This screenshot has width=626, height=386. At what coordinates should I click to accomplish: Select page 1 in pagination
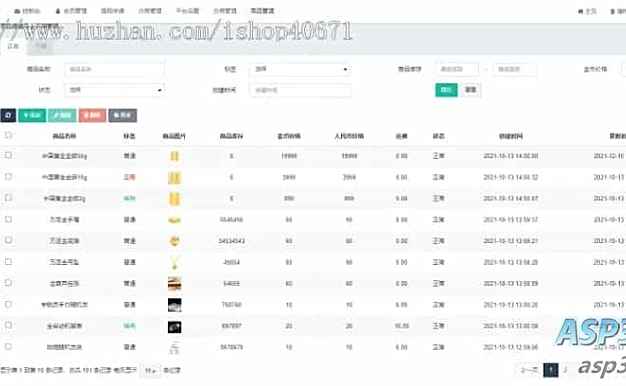click(551, 370)
